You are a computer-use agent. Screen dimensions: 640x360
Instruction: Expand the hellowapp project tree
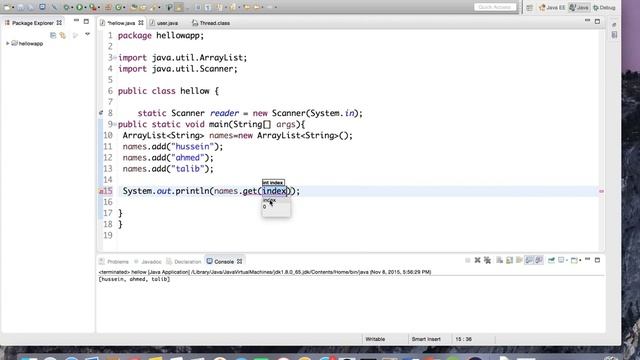point(7,43)
